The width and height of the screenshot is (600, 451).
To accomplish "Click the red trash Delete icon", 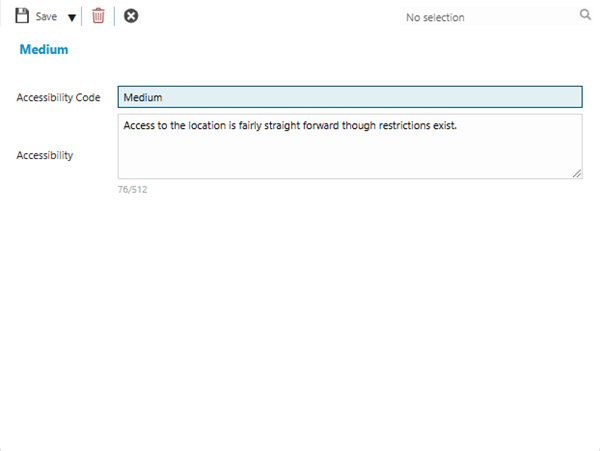I will pos(98,16).
